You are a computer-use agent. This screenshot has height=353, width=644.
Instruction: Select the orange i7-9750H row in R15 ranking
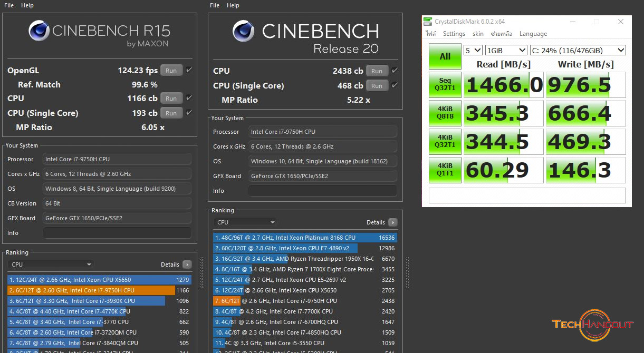[x=99, y=290]
